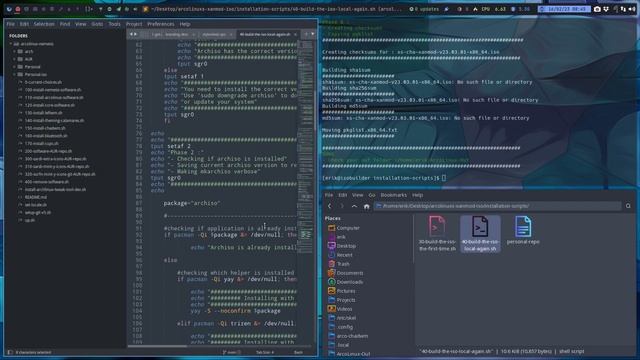This screenshot has height=360, width=640.
Task: Select personal-repo file icon
Action: [x=523, y=230]
